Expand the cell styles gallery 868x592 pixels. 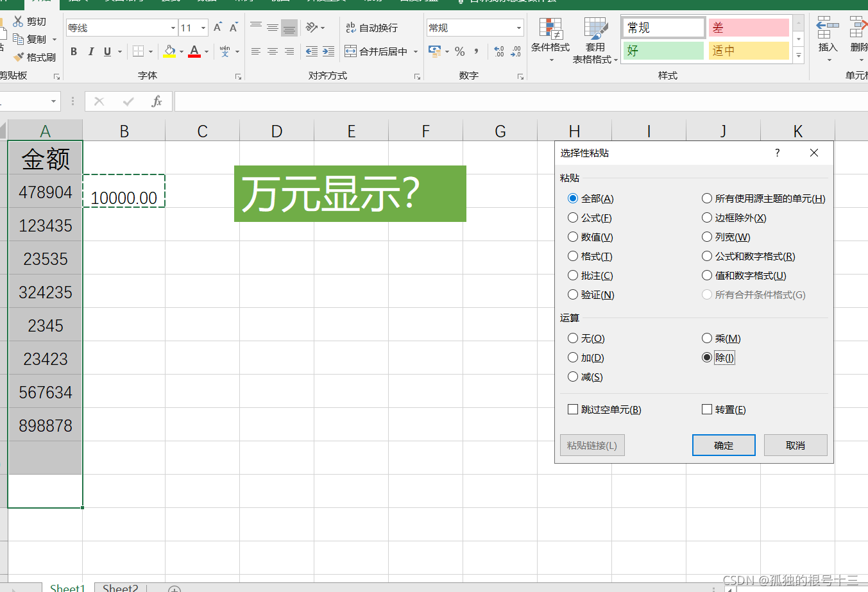point(799,56)
